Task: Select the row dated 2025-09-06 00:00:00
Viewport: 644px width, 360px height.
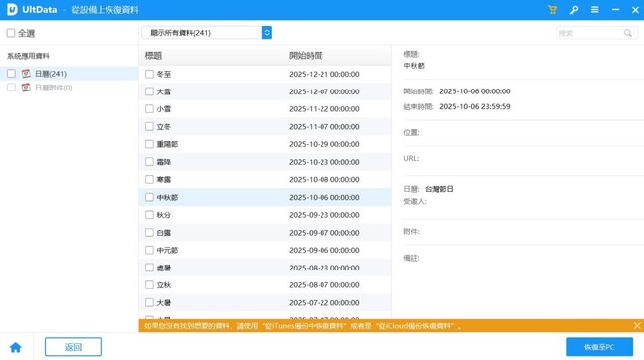Action: pos(265,250)
